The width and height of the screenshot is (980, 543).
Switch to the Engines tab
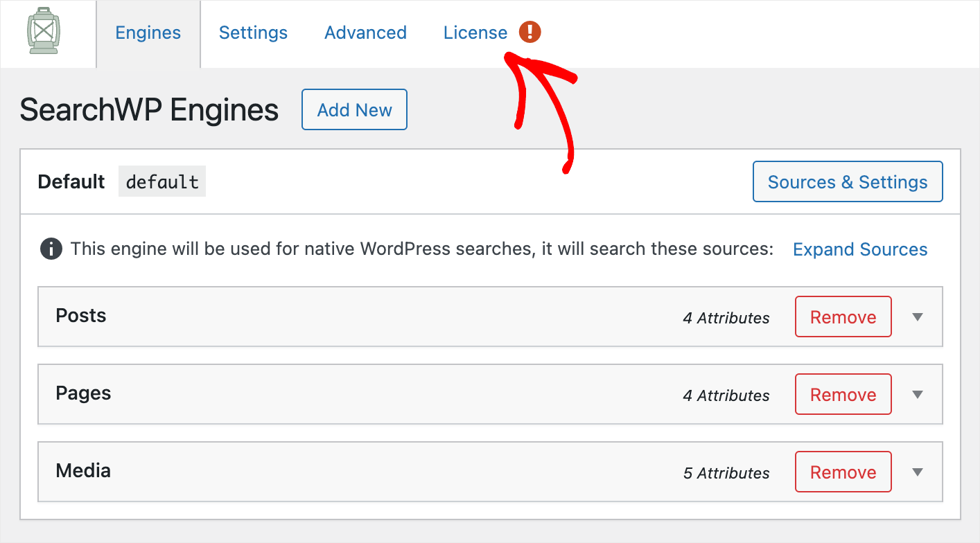[148, 33]
